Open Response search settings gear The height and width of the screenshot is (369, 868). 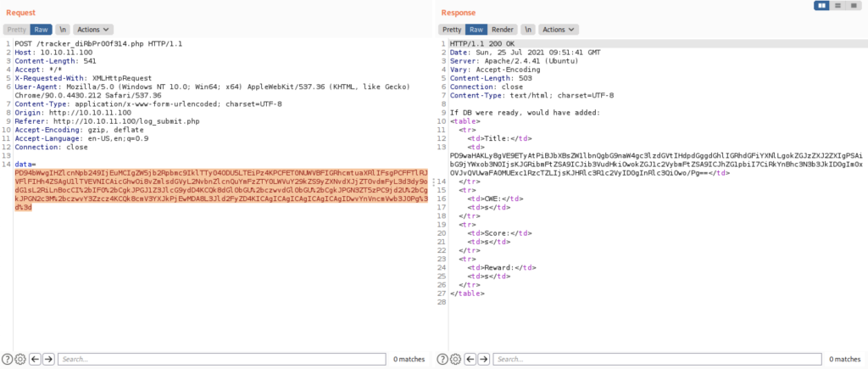pyautogui.click(x=457, y=359)
